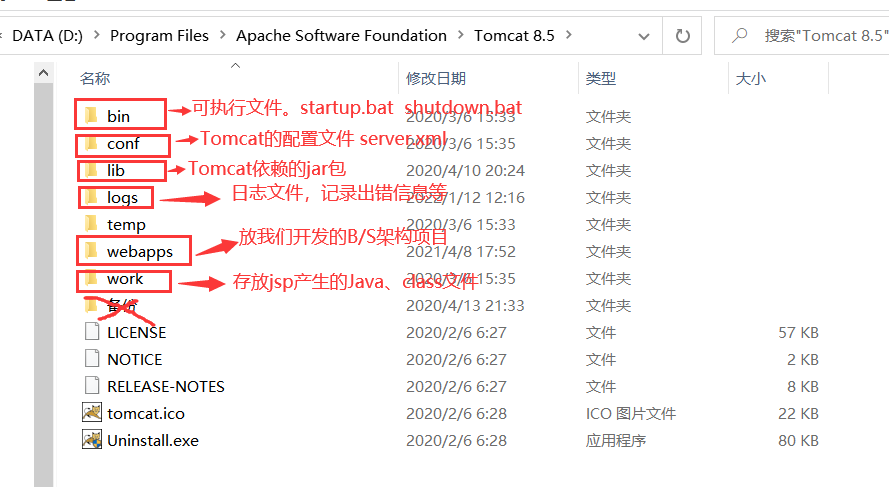Image resolution: width=889 pixels, height=487 pixels.
Task: Click the vertical scrollbar track
Action: (43, 283)
